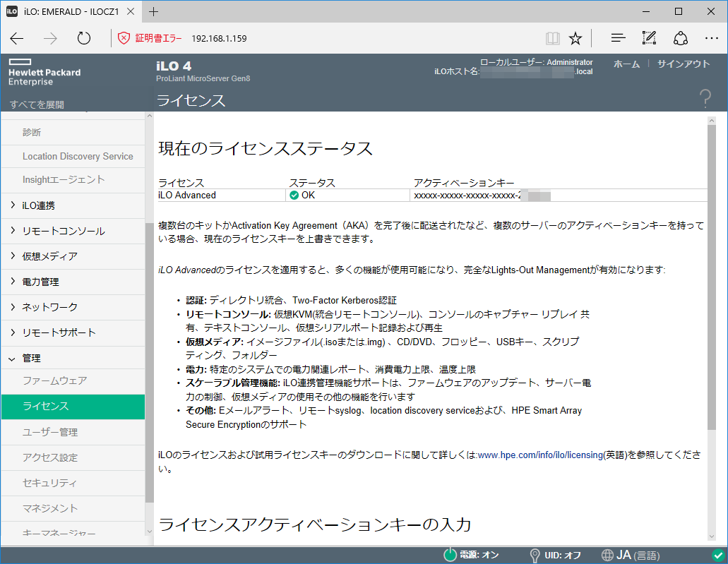The height and width of the screenshot is (564, 728).
Task: Click すべてを展開 to expand all
Action: point(37,104)
